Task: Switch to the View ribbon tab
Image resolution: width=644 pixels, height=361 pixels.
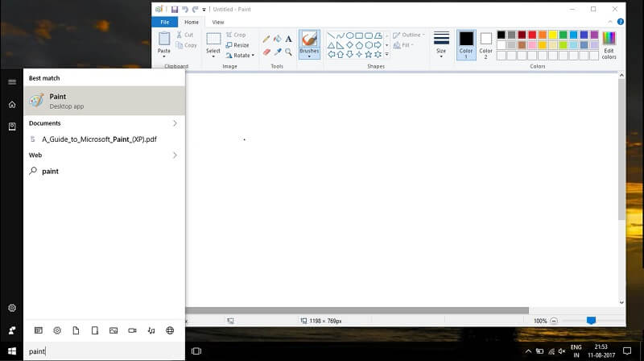Action: click(218, 23)
